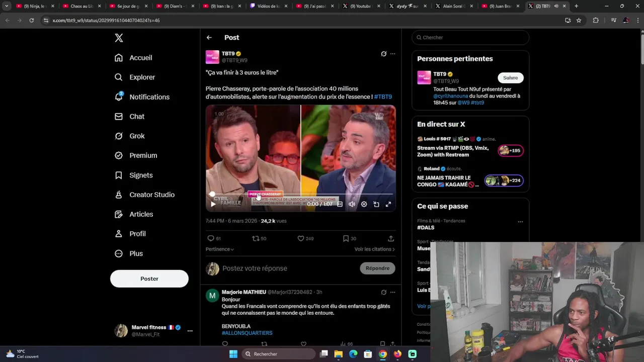Viewport: 644px width, 362px height.
Task: Click the Articles icon in sidebar
Action: [119, 215]
